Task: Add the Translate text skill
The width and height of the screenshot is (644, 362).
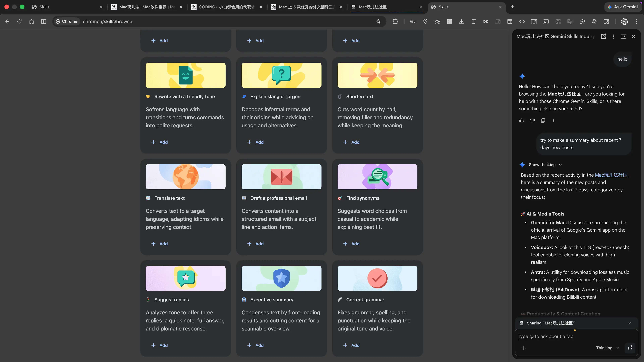Action: click(160, 244)
